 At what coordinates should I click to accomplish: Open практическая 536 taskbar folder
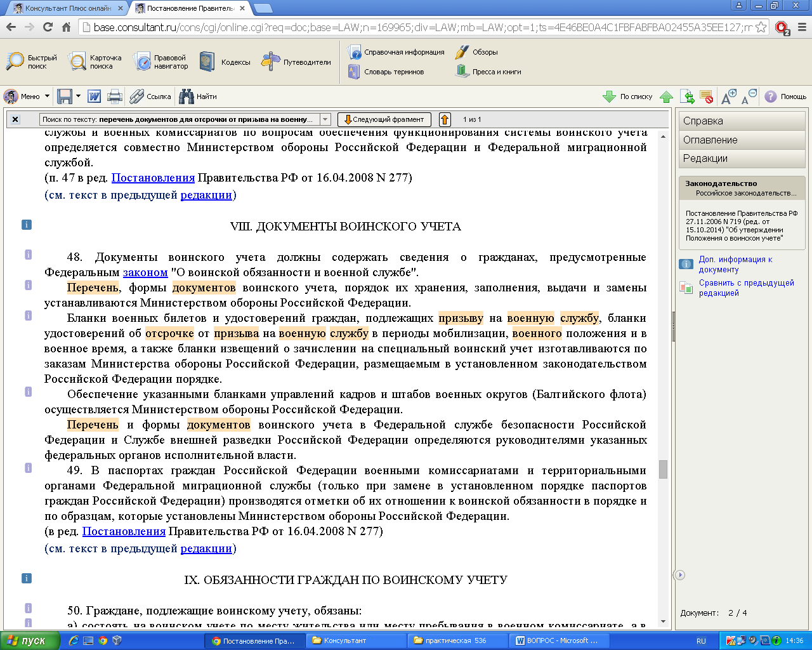click(457, 640)
